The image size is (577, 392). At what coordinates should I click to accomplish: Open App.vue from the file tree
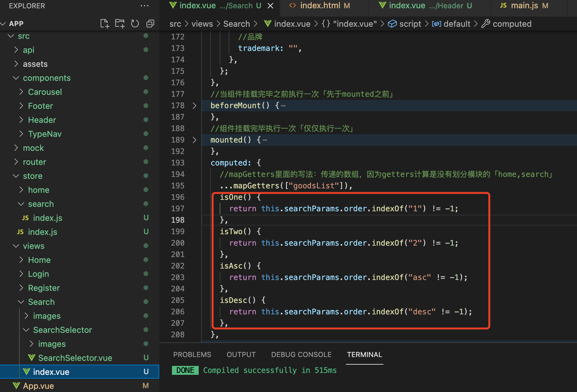[x=38, y=386]
